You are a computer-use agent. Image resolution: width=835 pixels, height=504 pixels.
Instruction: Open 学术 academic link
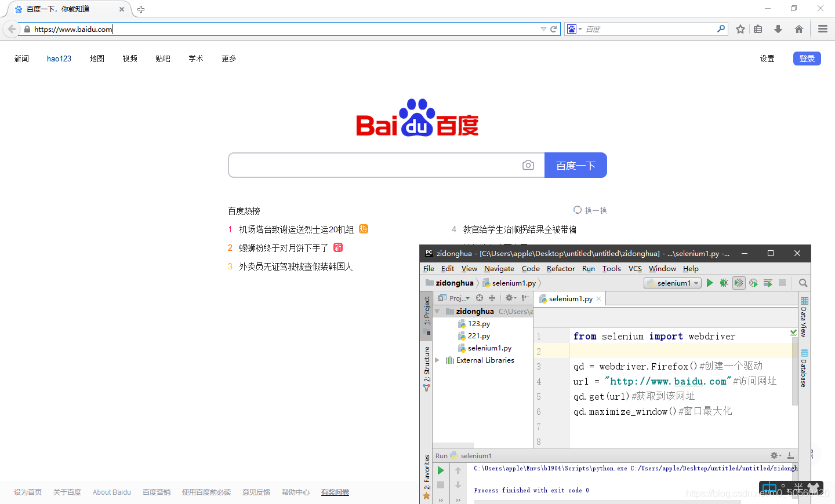pos(196,59)
